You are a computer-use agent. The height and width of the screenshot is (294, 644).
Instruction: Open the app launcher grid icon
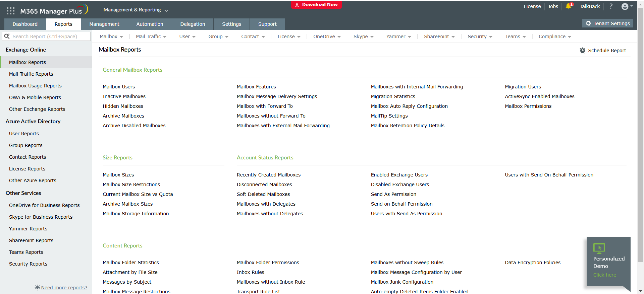click(x=10, y=11)
